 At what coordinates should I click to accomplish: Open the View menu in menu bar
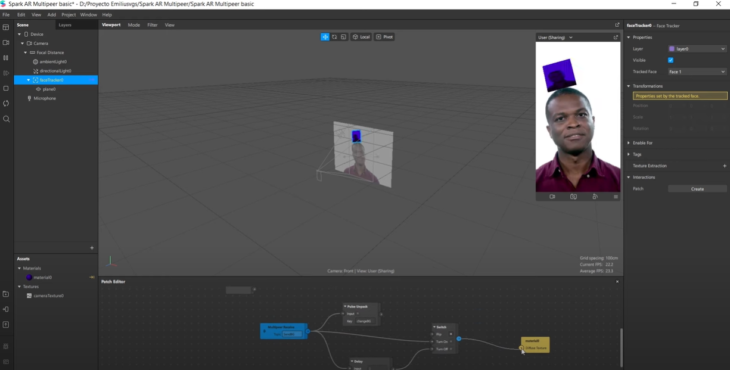[x=36, y=15]
